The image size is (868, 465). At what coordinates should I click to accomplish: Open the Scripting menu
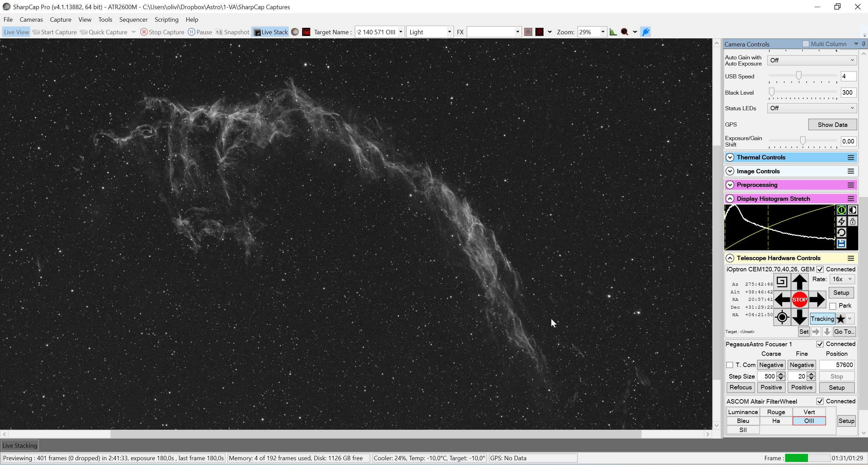click(x=166, y=19)
